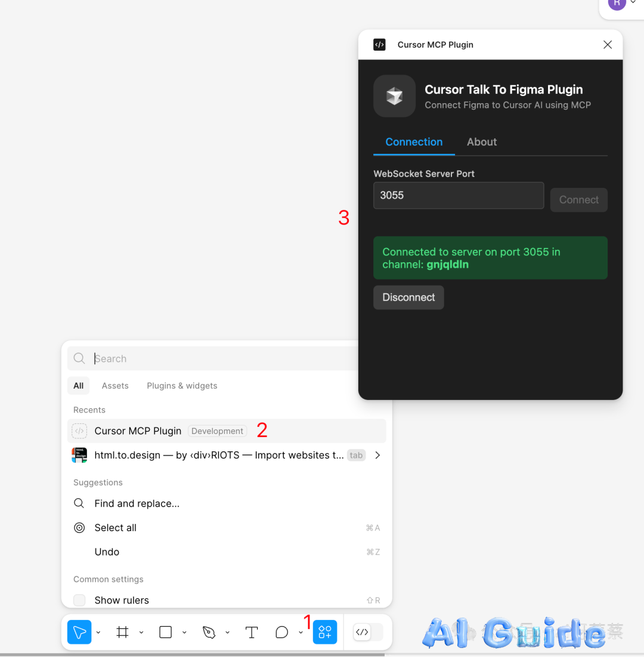This screenshot has height=657, width=644.
Task: Click the Select all target icon
Action: (x=79, y=528)
